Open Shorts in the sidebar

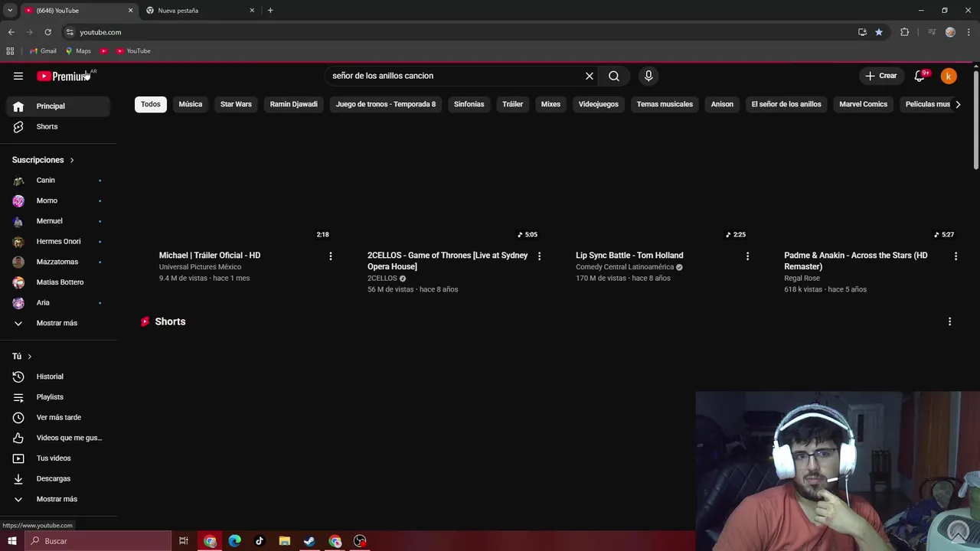(x=58, y=126)
